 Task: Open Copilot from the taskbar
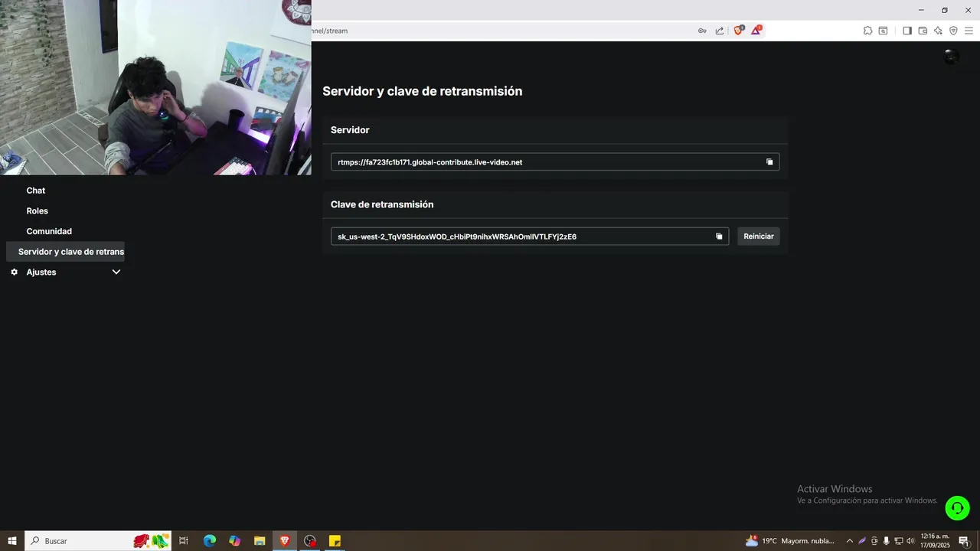235,541
